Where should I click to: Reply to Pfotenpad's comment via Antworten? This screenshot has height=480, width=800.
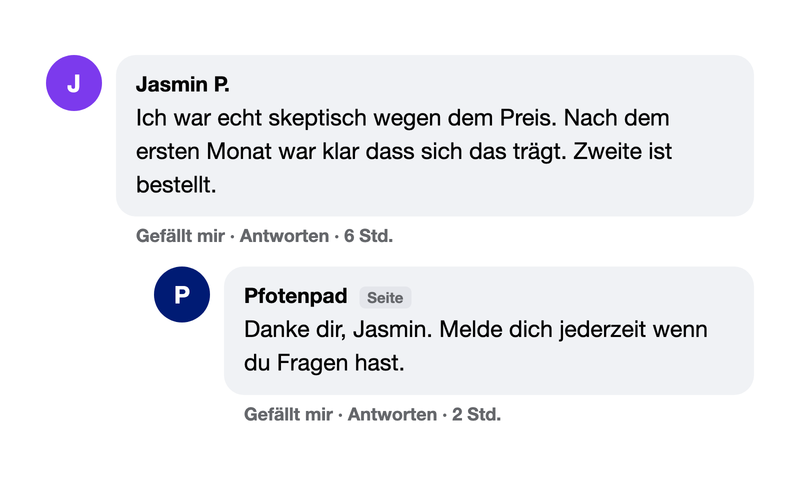pos(392,414)
